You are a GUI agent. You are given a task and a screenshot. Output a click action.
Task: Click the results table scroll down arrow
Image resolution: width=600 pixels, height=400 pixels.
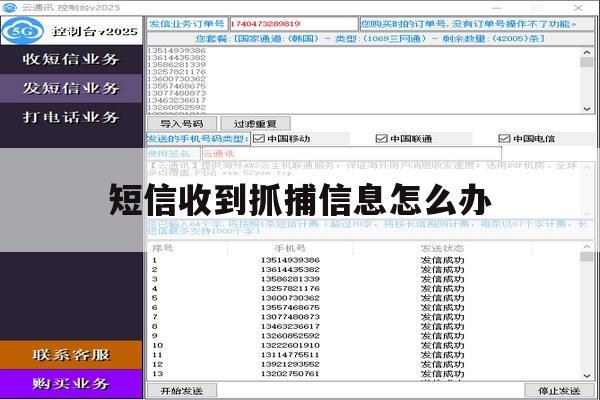[587, 376]
